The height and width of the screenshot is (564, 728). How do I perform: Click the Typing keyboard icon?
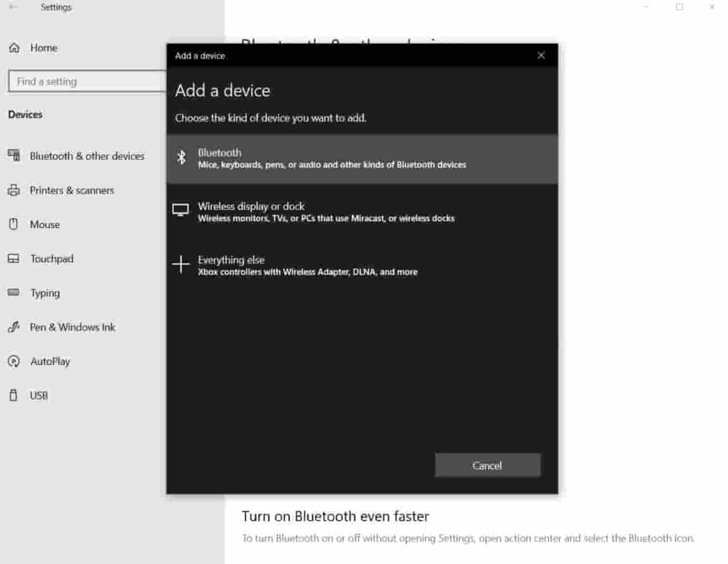click(14, 293)
